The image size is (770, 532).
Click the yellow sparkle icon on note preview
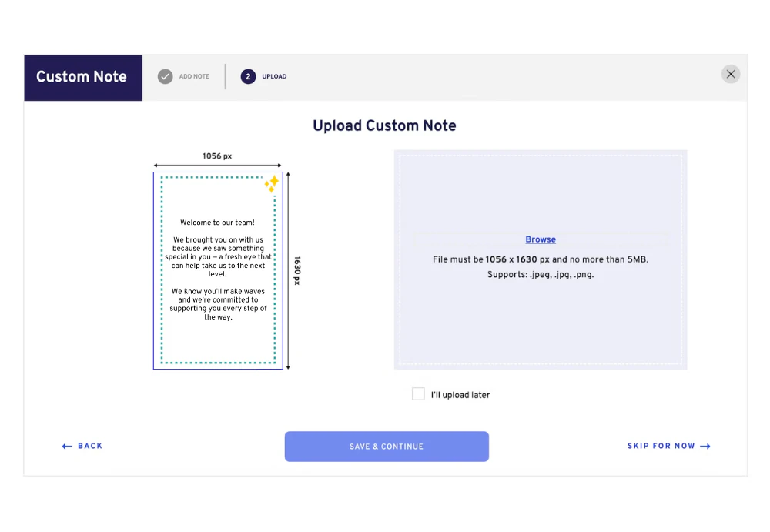(x=272, y=184)
